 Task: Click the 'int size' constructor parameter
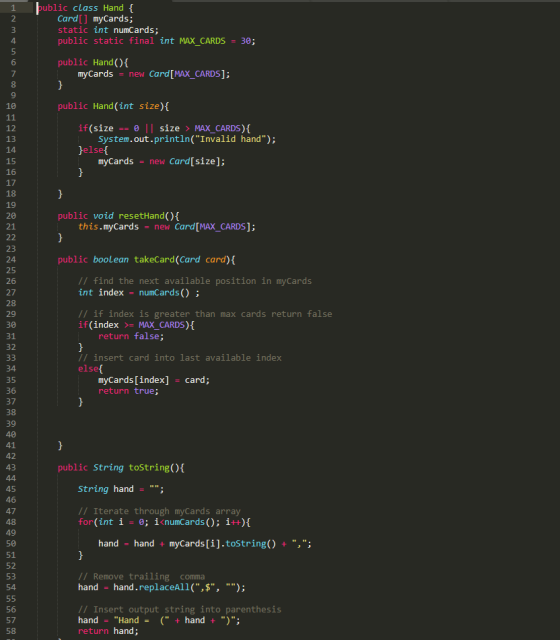[x=139, y=106]
